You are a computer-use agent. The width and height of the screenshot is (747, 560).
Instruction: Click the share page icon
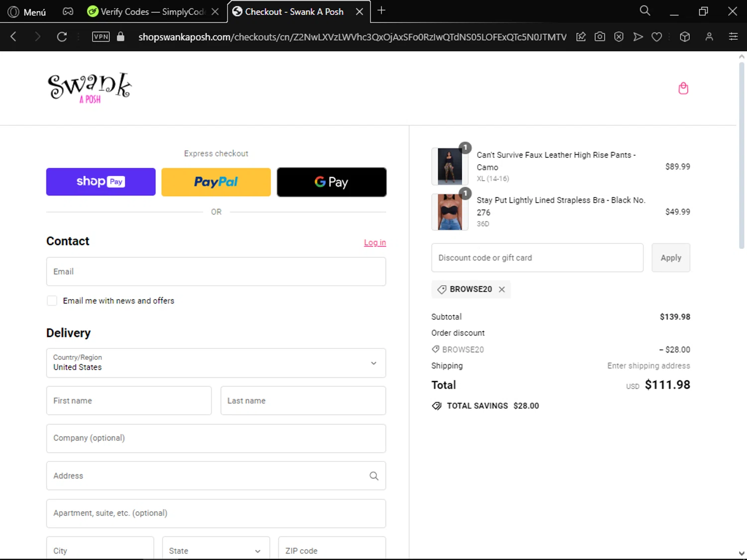point(581,36)
